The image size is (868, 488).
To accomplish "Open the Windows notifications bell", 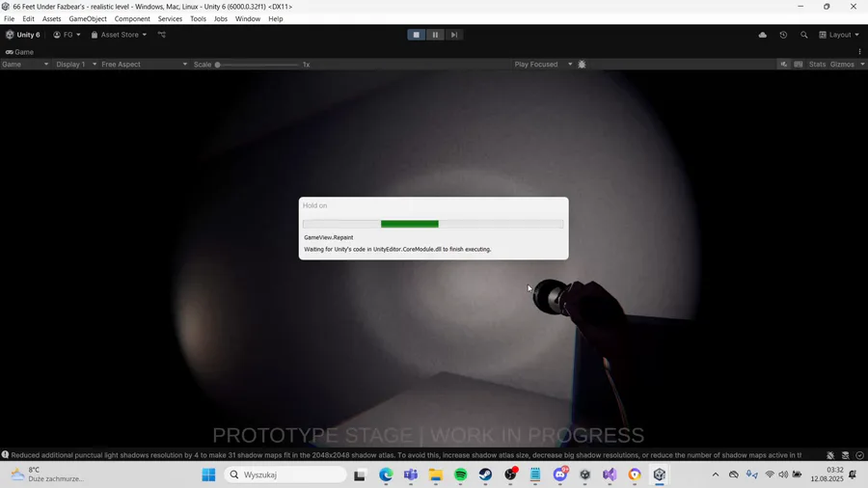I will (x=853, y=474).
